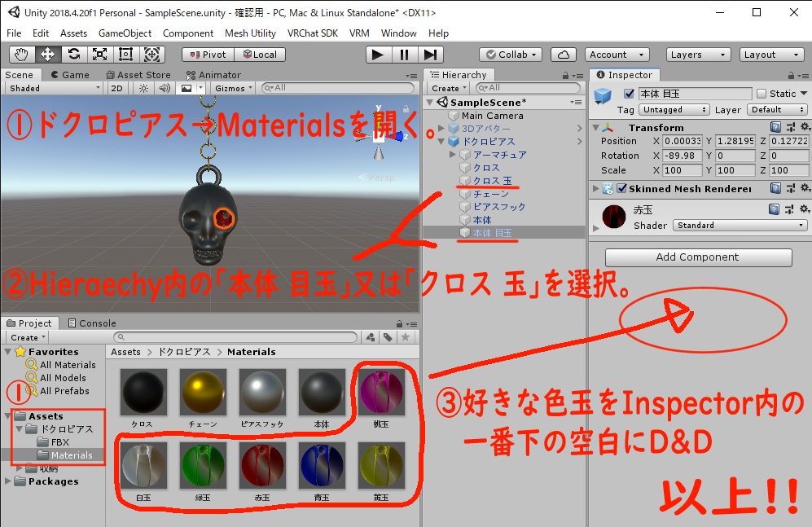The height and width of the screenshot is (527, 812).
Task: Select the Rotate tool
Action: 76,54
